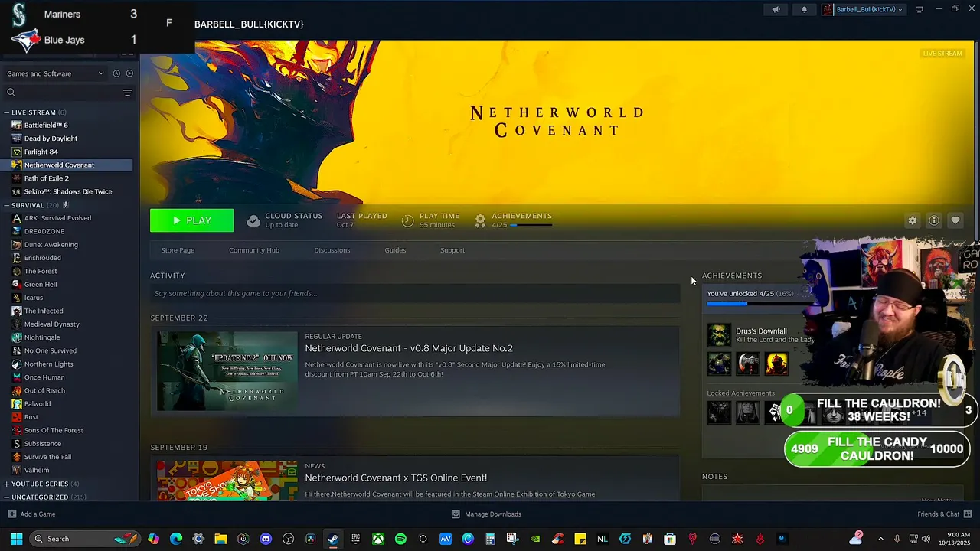Screen dimensions: 980x551
Task: Open Friends & Chat
Action: [x=939, y=514]
